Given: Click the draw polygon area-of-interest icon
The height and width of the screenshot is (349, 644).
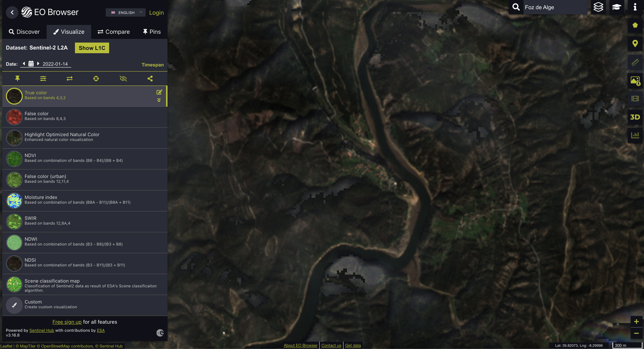Looking at the screenshot, I should click(x=635, y=25).
